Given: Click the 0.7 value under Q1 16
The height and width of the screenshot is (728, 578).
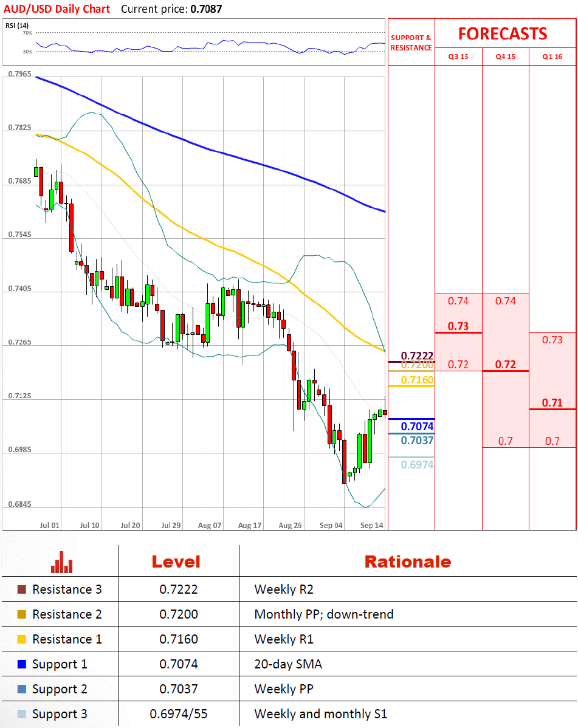Looking at the screenshot, I should pyautogui.click(x=552, y=441).
